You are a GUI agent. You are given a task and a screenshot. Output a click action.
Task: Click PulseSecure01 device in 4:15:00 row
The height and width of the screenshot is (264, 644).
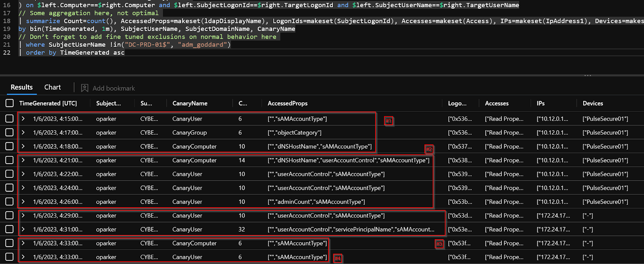coord(605,118)
